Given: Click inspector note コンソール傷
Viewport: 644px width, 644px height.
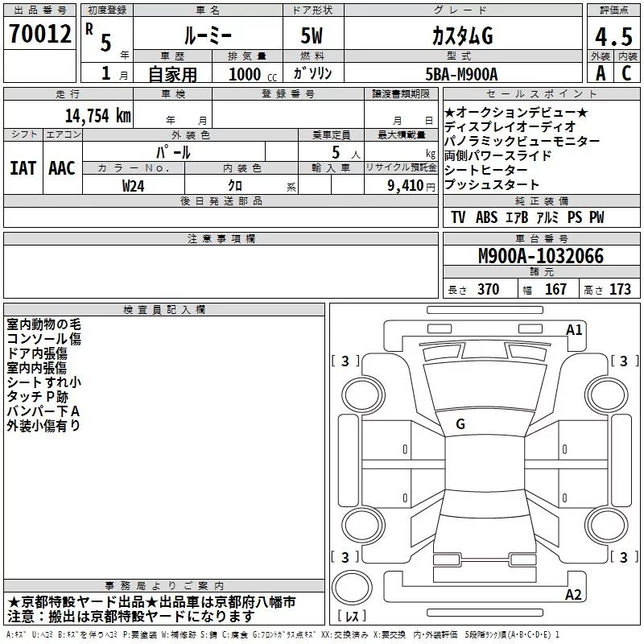Looking at the screenshot, I should 44,339.
